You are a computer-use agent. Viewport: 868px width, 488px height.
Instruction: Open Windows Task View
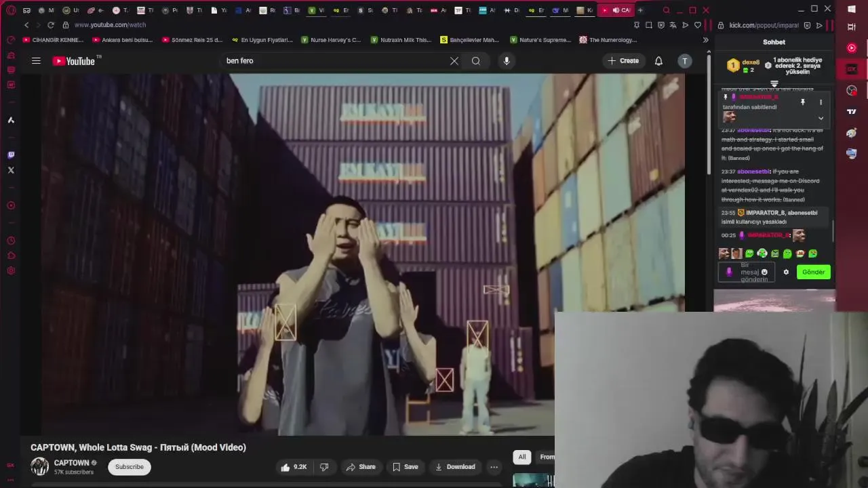(852, 27)
